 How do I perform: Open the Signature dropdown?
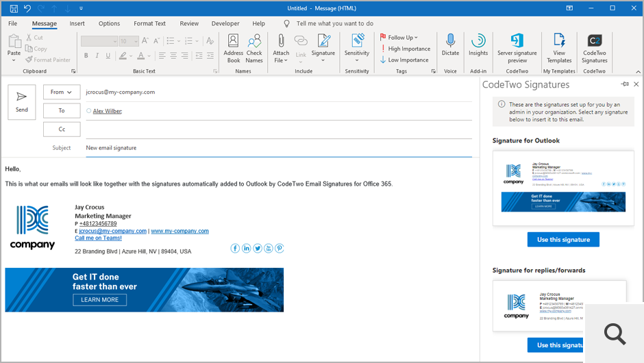click(x=323, y=49)
